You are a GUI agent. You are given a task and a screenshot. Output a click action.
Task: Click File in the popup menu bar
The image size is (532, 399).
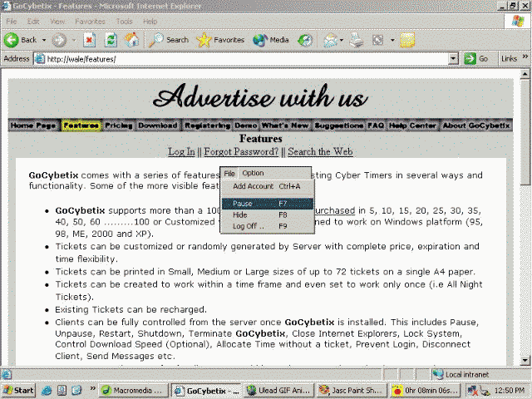[x=229, y=174]
